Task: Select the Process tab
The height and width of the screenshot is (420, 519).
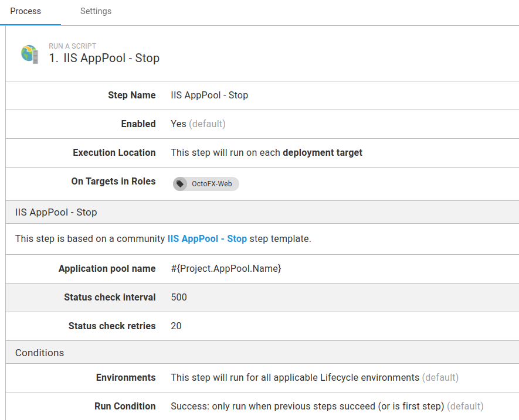Action: pyautogui.click(x=26, y=11)
